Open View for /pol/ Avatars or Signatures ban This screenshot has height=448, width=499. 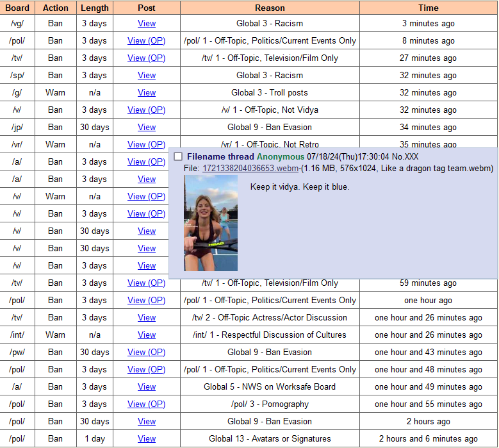coord(147,438)
